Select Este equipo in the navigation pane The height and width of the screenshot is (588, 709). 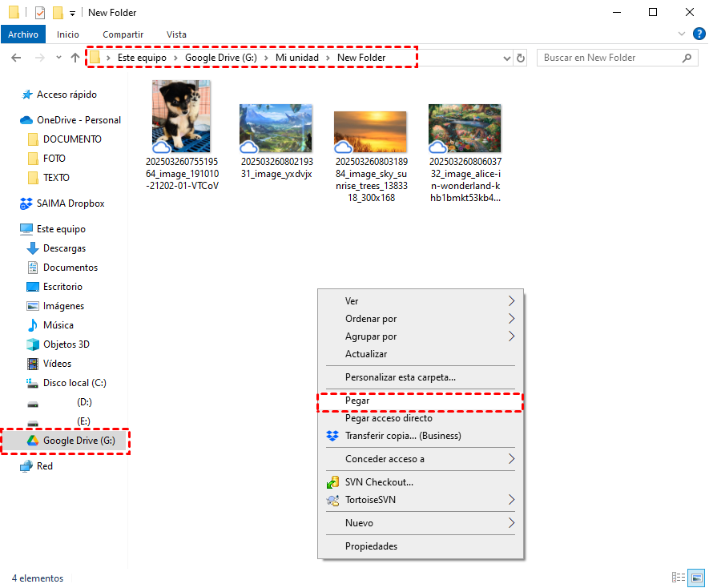click(53, 229)
